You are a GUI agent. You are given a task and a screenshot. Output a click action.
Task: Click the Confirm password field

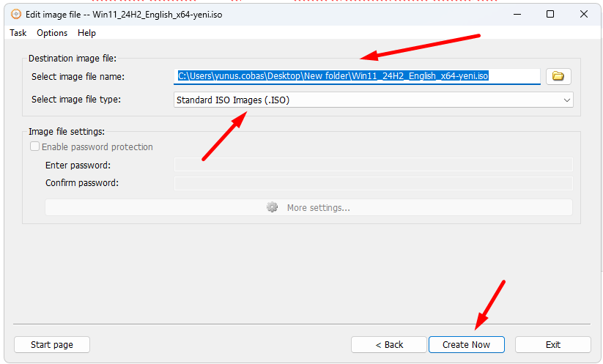pyautogui.click(x=373, y=183)
